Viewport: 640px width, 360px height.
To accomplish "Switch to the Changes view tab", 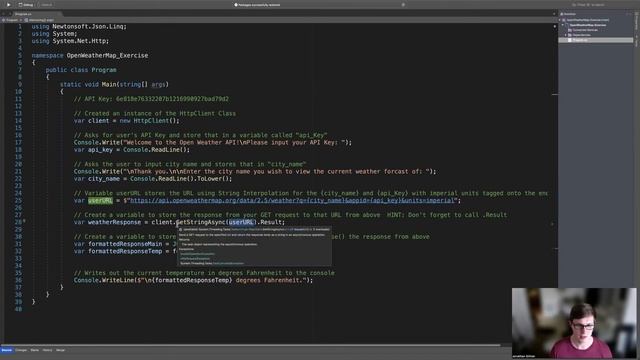I will [x=21, y=350].
